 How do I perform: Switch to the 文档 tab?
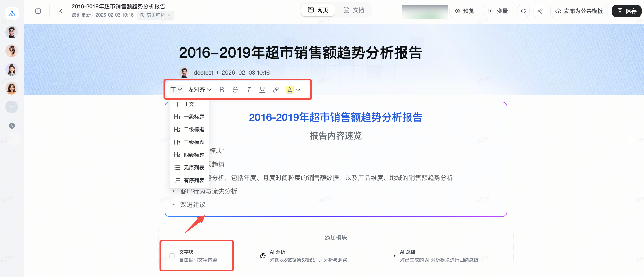point(354,10)
